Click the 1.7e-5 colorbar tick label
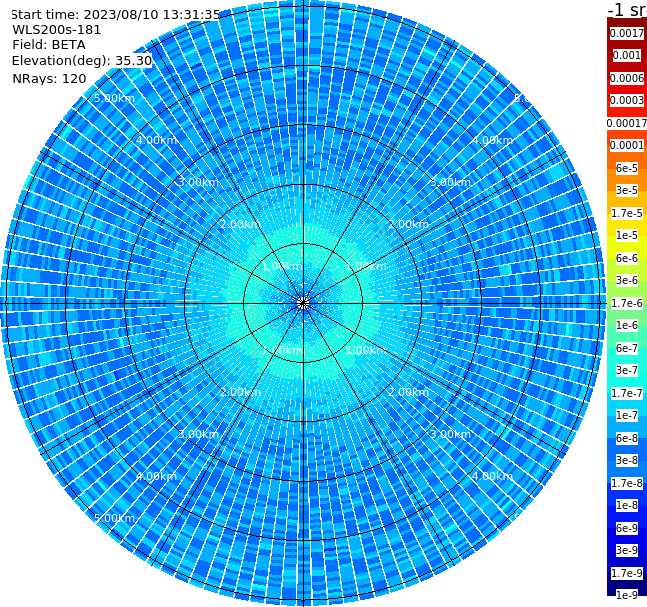The height and width of the screenshot is (607, 647). click(627, 213)
